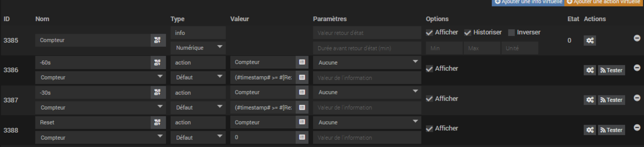The image size is (644, 147).
Task: Focus the Valeur retour d'état field
Action: 367,33
